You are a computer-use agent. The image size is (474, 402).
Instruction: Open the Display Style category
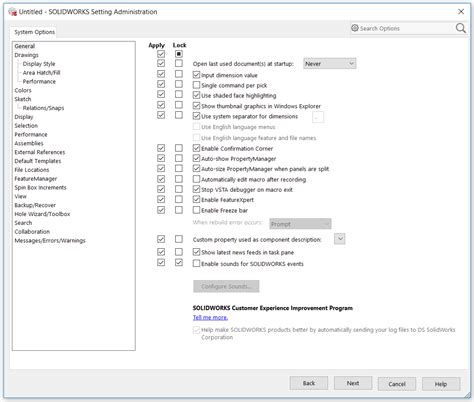click(x=39, y=64)
